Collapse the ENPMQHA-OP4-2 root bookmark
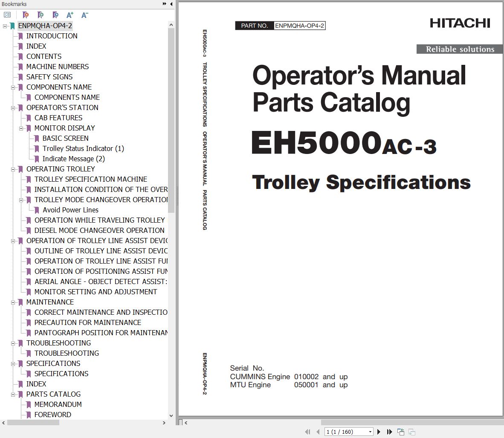 pos(5,26)
